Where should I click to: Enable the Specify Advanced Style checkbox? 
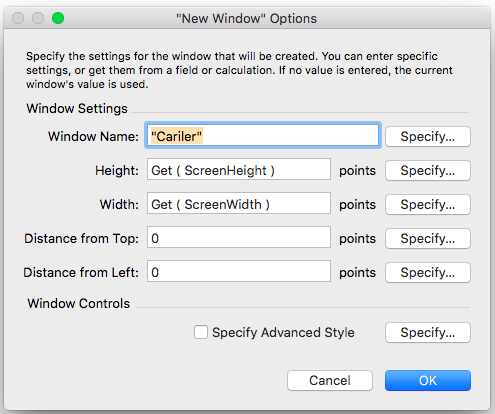[x=201, y=332]
